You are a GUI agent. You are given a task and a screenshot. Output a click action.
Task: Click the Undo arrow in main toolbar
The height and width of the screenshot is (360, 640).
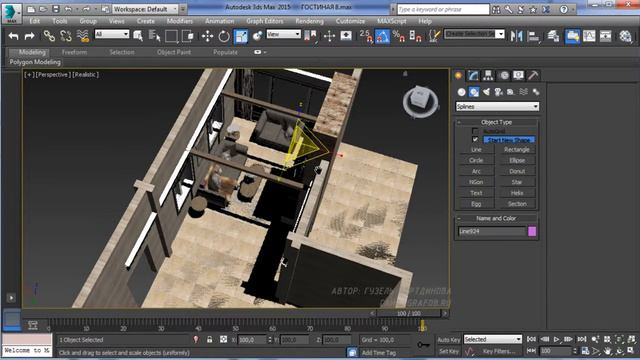click(13, 36)
